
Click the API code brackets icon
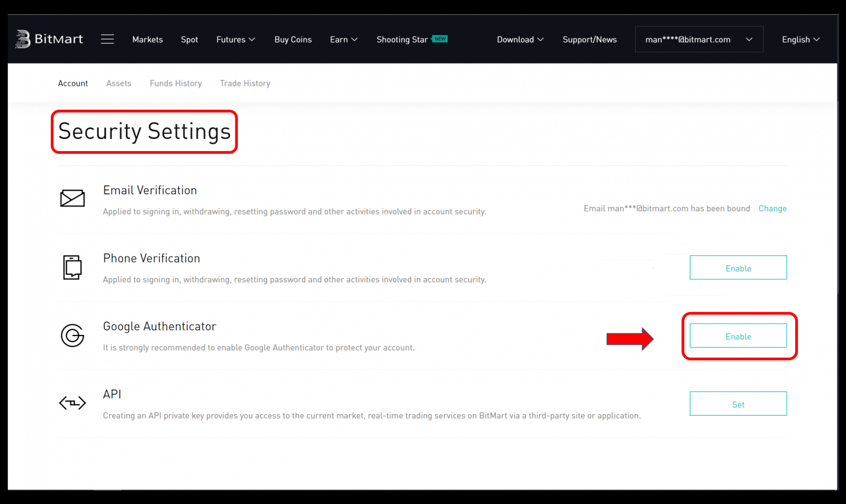tap(72, 403)
